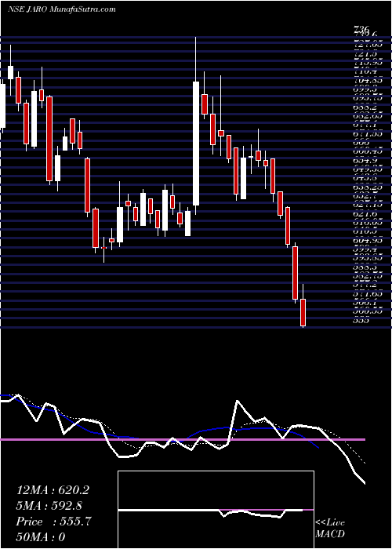Click the 721.5 price axis label
Viewport: 392px width, 549px height.
[x=365, y=54]
